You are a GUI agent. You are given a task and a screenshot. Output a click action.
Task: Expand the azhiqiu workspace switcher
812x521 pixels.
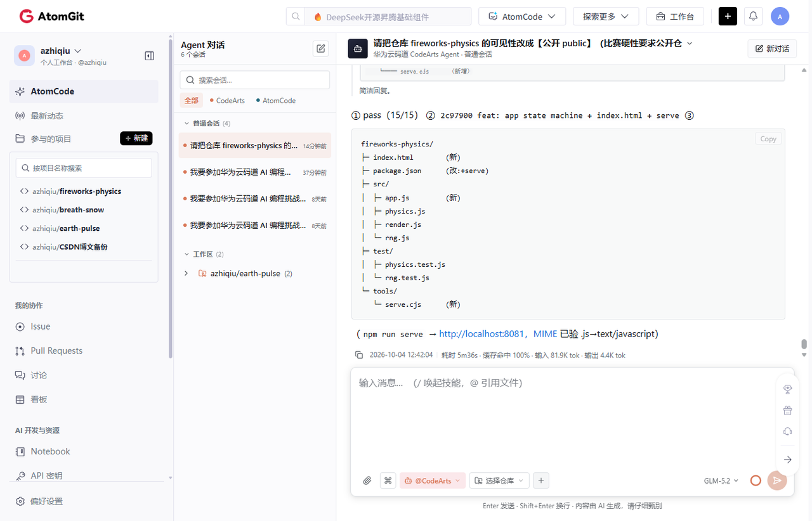pyautogui.click(x=61, y=51)
